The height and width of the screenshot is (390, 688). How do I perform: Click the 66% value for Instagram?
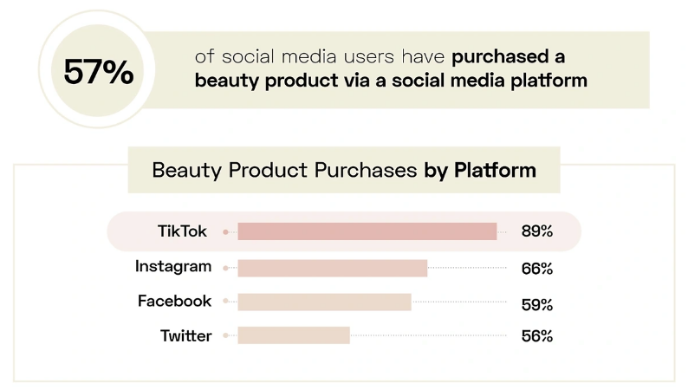537,268
